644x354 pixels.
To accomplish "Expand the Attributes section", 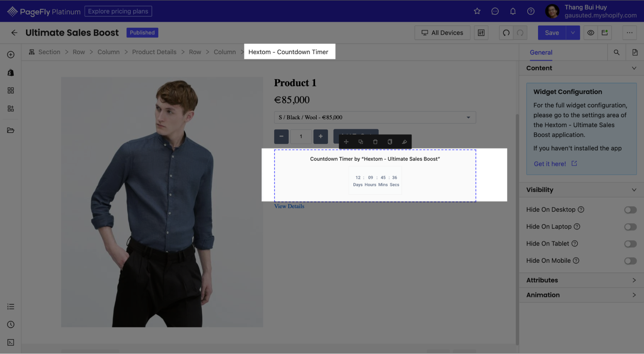I will tap(582, 280).
